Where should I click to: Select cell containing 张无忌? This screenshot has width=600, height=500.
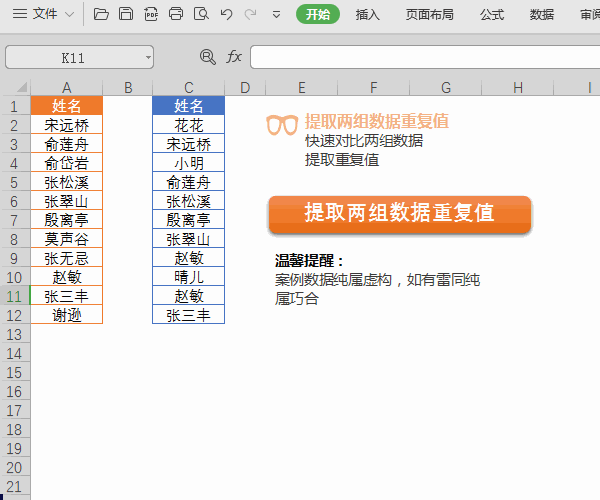pos(67,258)
